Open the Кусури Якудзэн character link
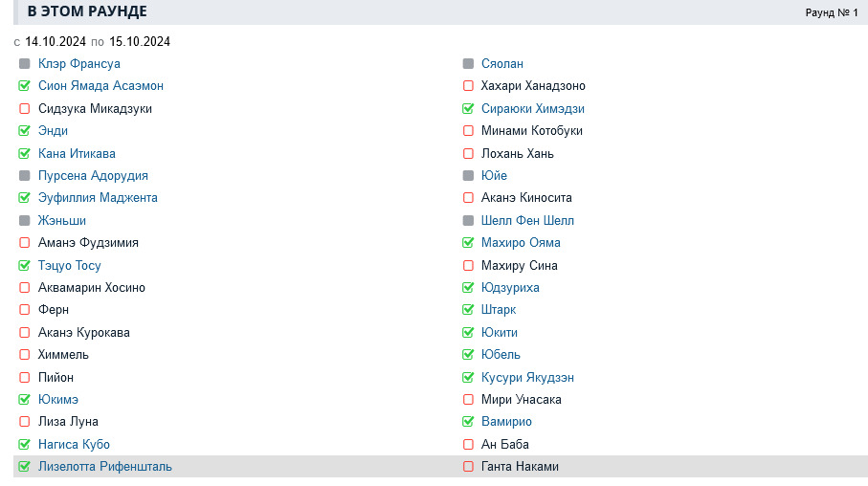 pyautogui.click(x=527, y=378)
